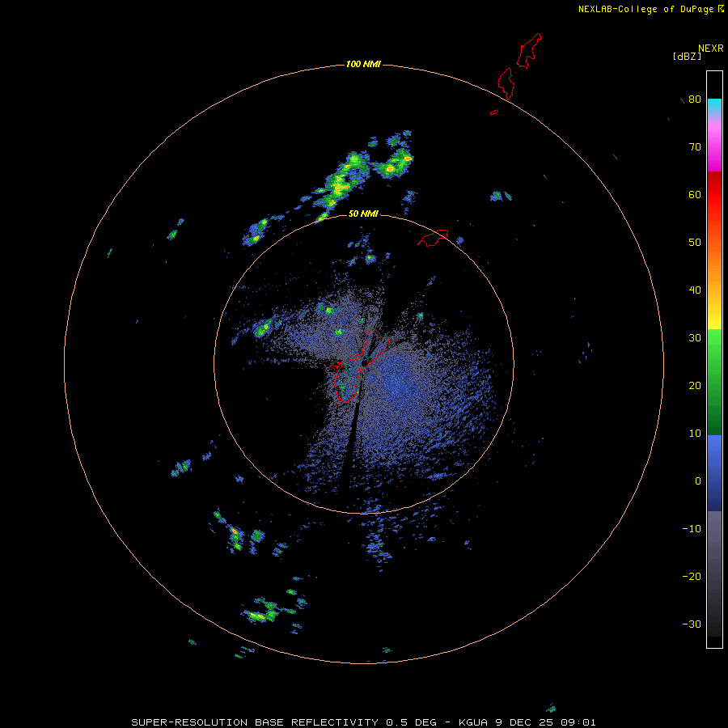
Task: Click the dBZ unit label above color scale
Action: (x=687, y=56)
